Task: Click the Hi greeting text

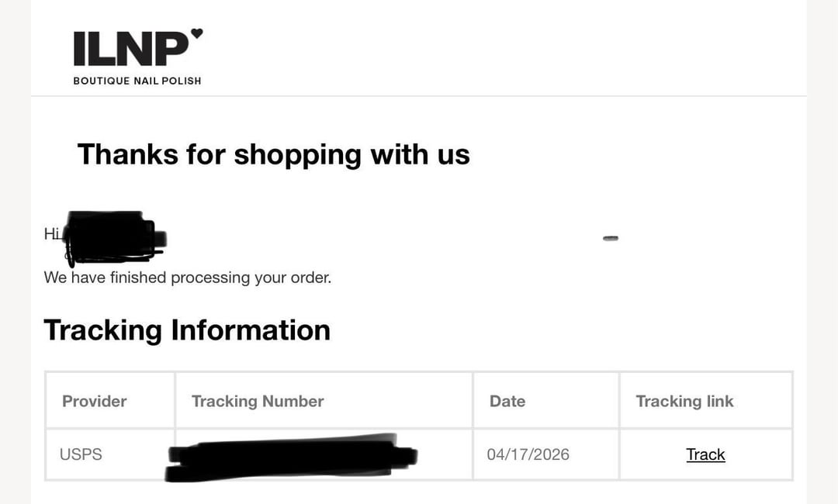Action: coord(51,233)
